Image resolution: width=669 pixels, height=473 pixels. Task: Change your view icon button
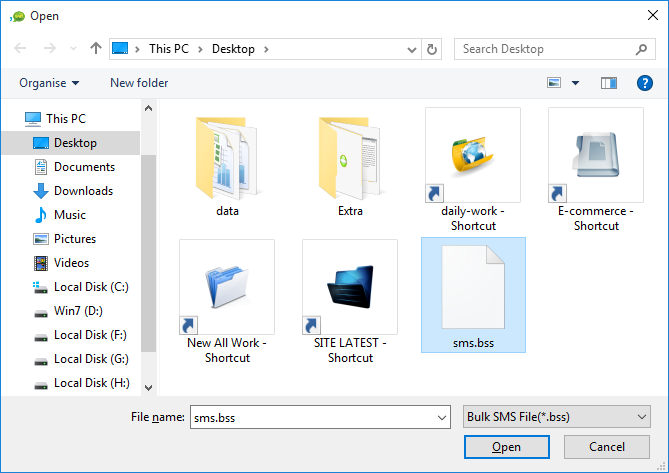[554, 82]
